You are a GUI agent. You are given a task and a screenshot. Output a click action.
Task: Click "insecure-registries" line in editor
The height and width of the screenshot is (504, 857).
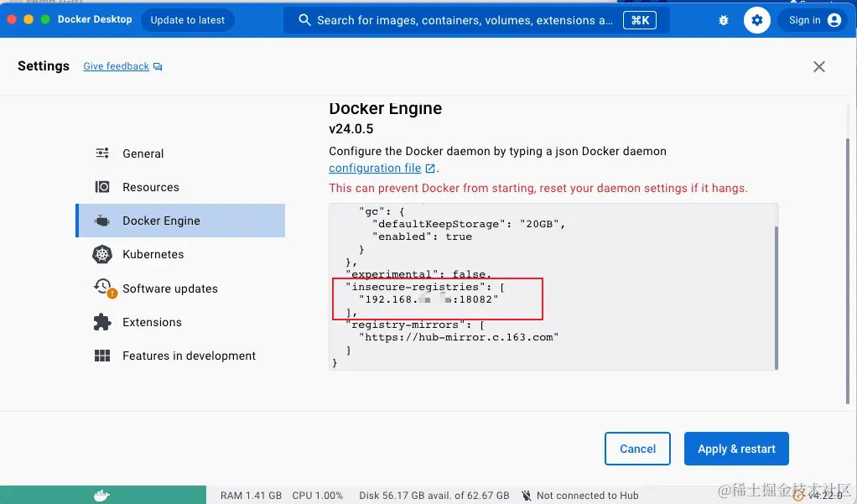tap(424, 287)
